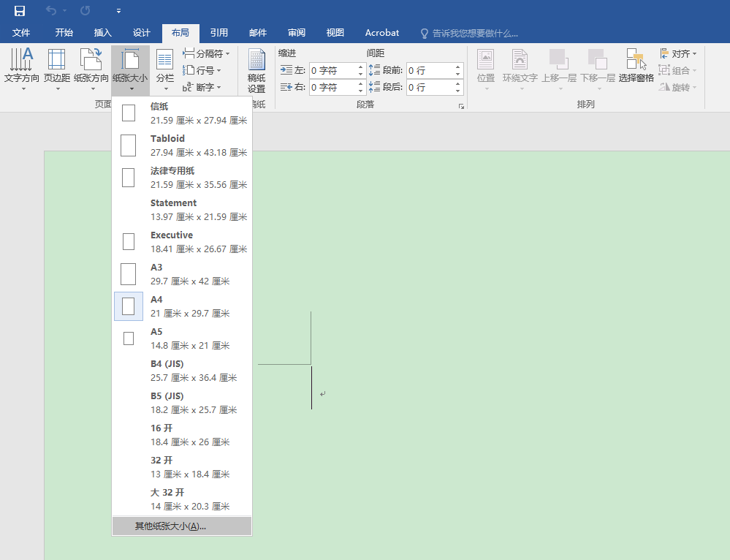Select 32 开 13 x 18.4 paper size
This screenshot has width=730, height=560.
click(182, 467)
